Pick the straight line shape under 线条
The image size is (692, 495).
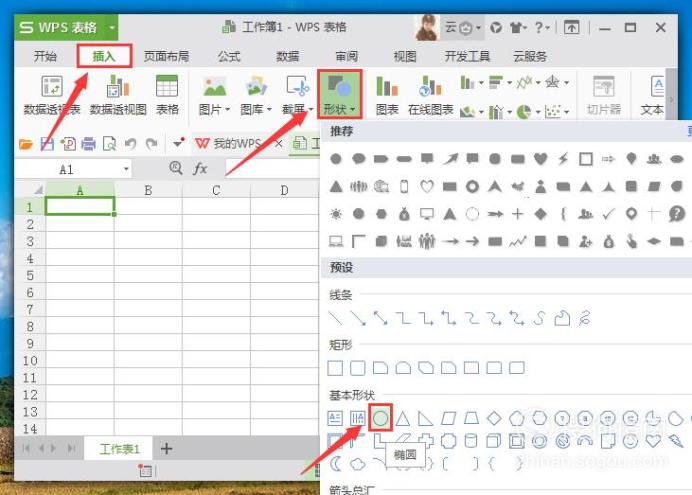point(336,318)
